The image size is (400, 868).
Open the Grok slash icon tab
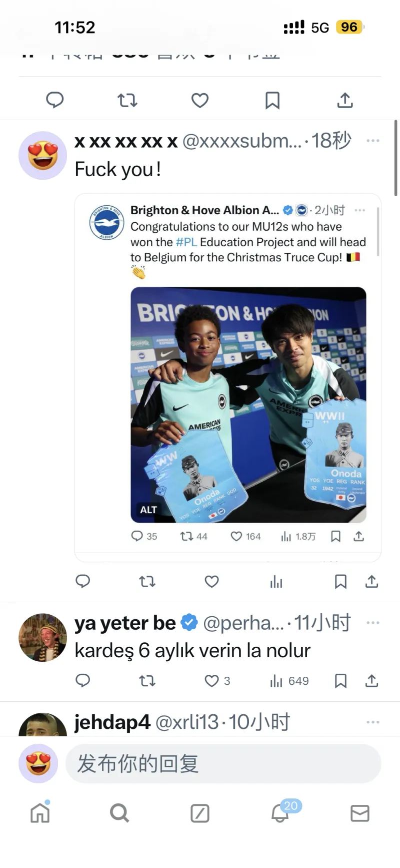click(200, 813)
